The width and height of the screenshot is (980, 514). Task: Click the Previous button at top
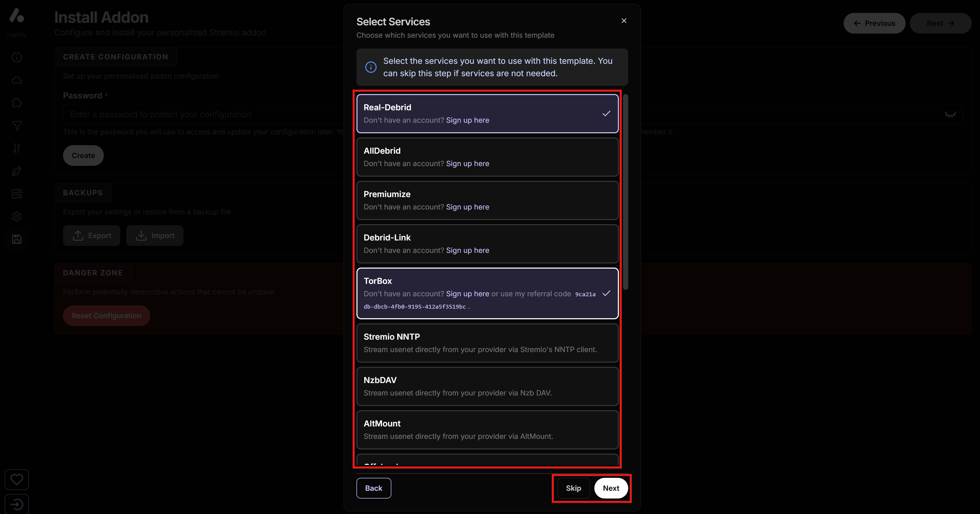coord(874,23)
